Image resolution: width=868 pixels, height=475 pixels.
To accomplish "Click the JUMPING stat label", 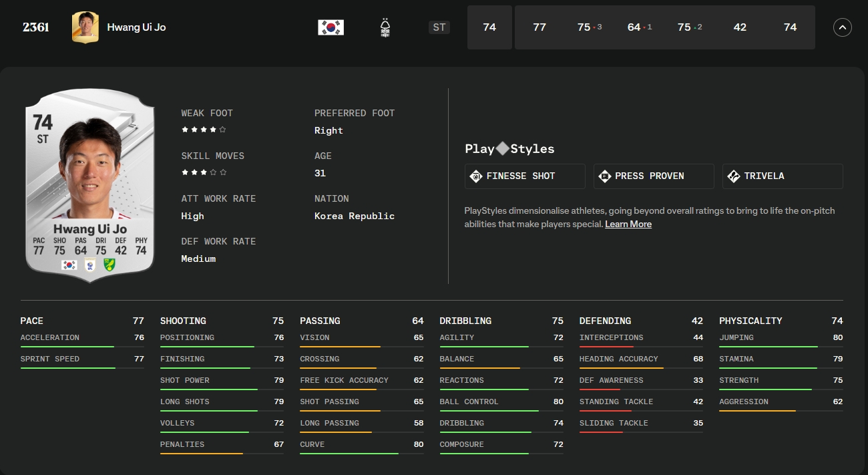I will coord(736,337).
